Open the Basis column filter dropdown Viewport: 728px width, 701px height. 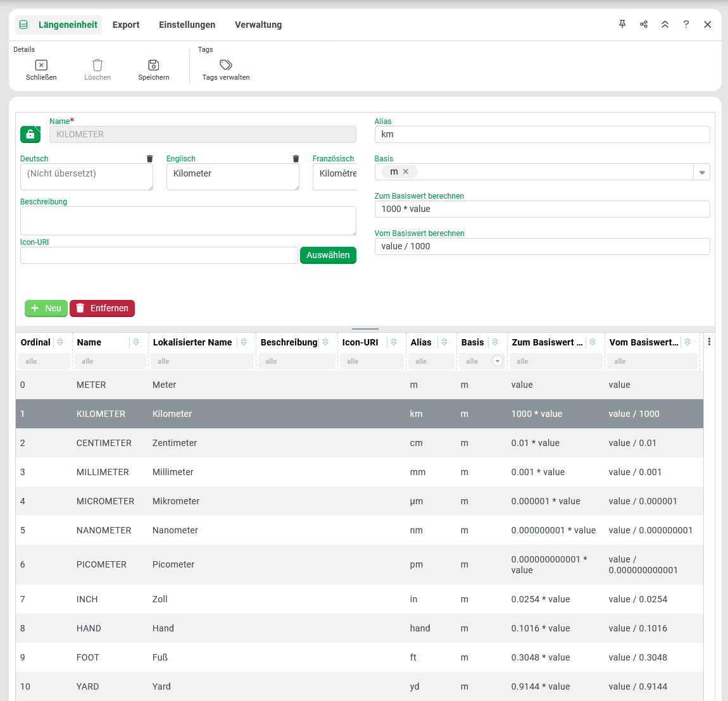[x=498, y=361]
